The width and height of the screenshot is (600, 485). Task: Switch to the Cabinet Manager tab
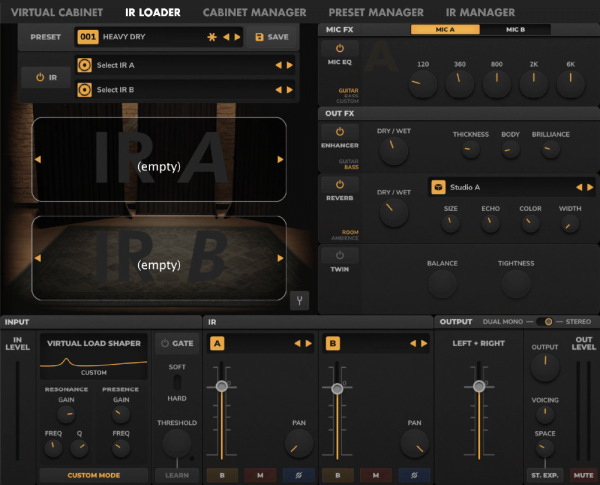pos(255,12)
